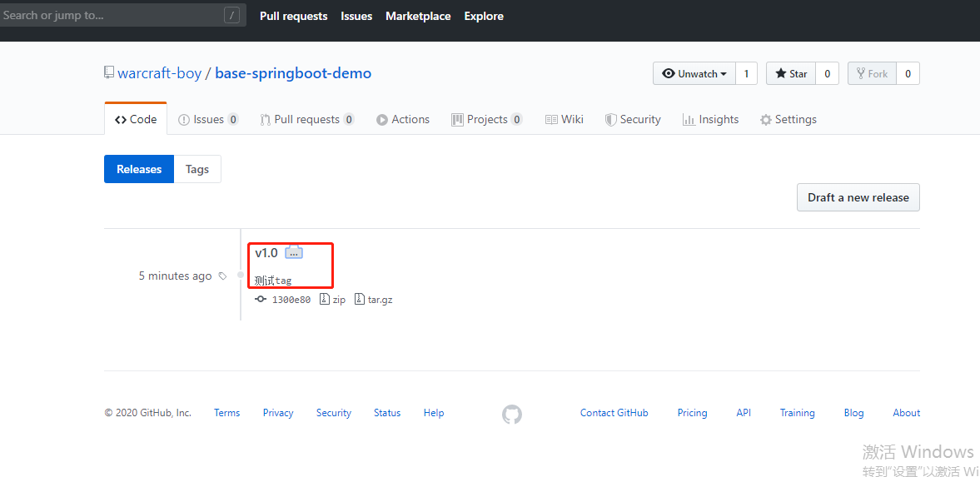Open the forks count next to Fork
This screenshot has width=980, height=477.
click(908, 74)
